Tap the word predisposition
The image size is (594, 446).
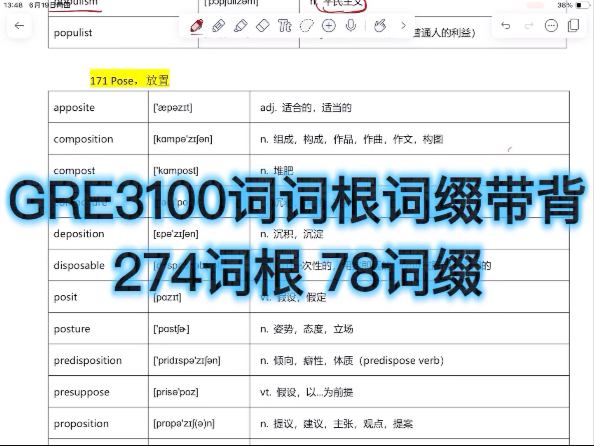88,360
